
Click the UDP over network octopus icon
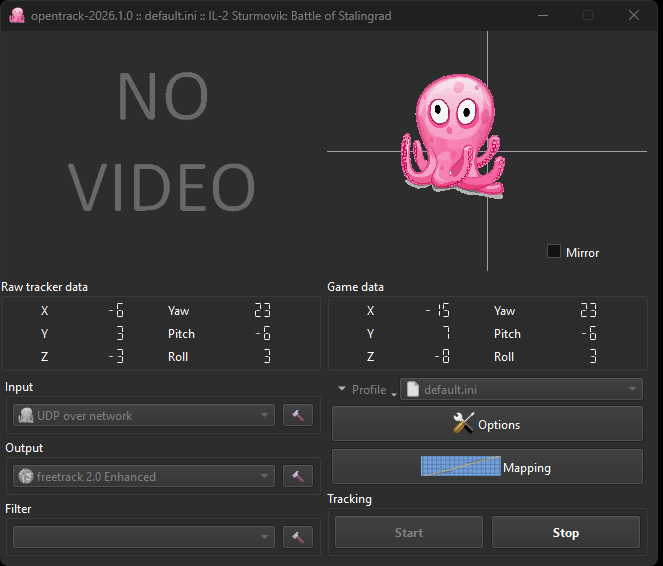(x=26, y=416)
